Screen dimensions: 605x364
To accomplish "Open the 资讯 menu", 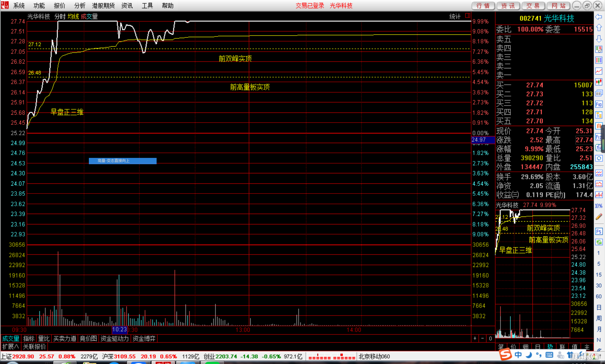I will point(127,5).
